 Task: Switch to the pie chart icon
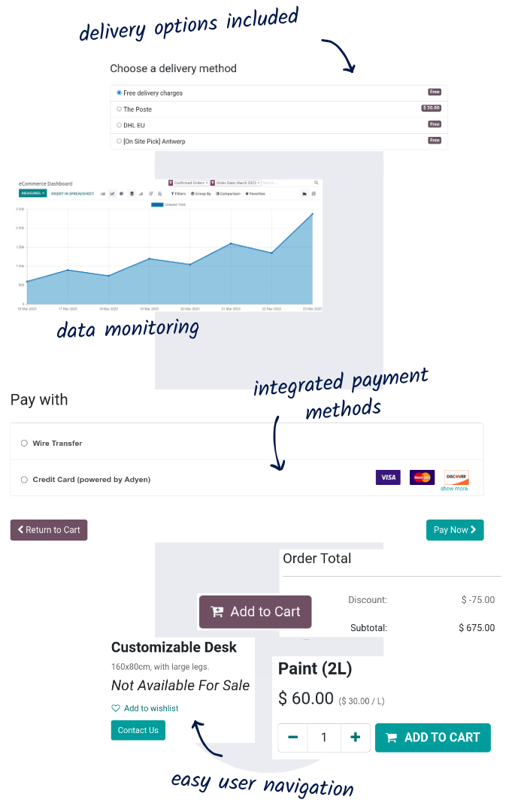tap(122, 193)
